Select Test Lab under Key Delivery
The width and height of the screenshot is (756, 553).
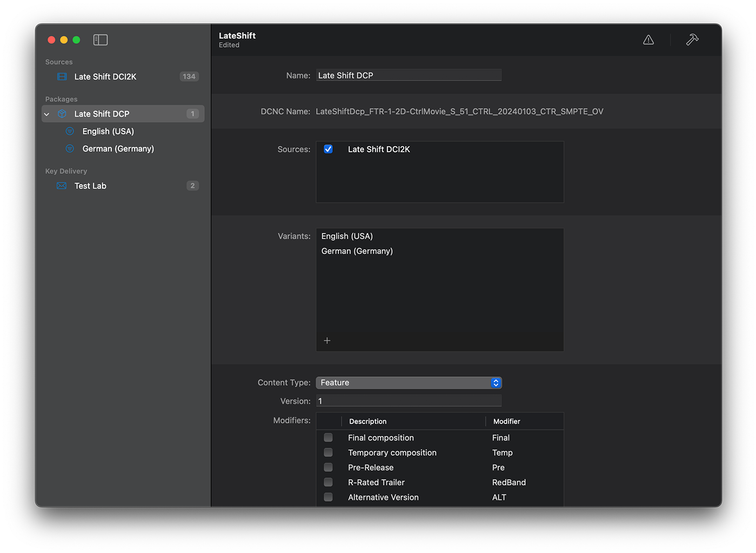point(90,186)
